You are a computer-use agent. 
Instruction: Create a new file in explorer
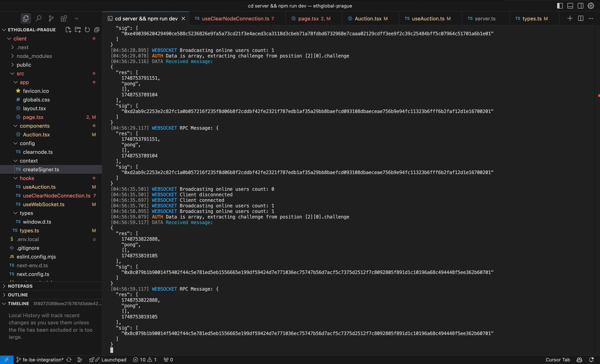pos(68,30)
